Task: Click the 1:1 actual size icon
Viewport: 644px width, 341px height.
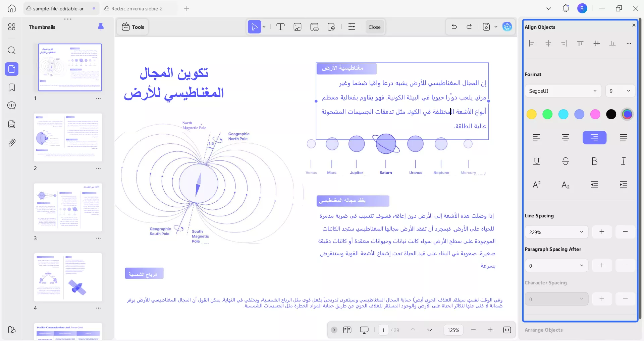Action: (x=507, y=330)
